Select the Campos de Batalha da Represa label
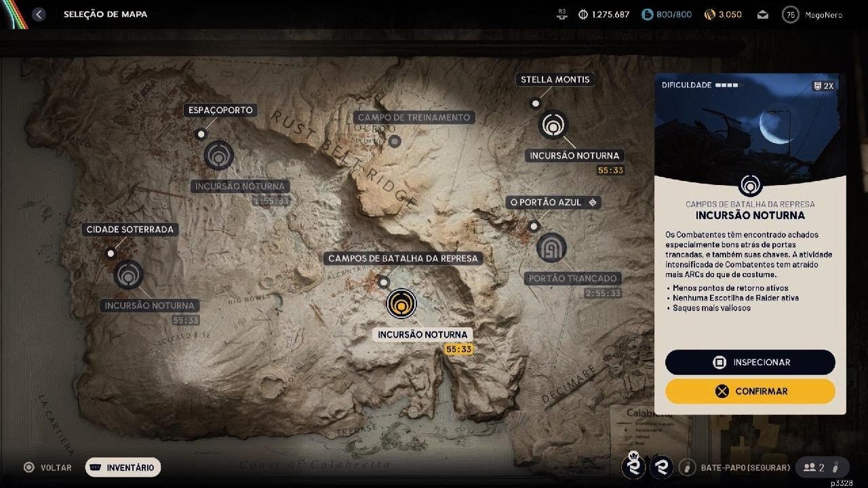 [403, 258]
